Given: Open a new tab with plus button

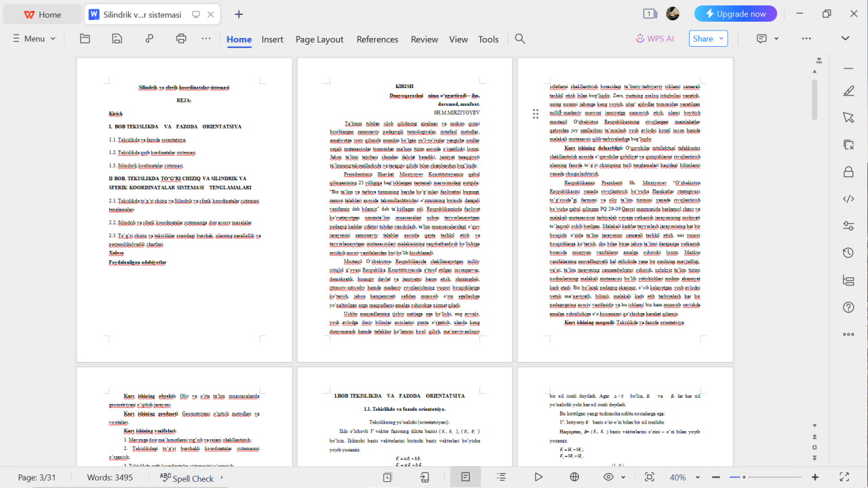Looking at the screenshot, I should click(239, 14).
